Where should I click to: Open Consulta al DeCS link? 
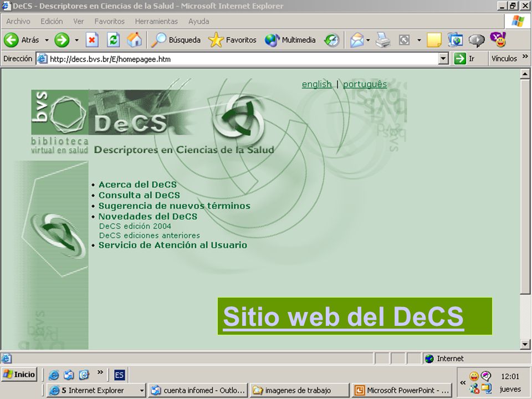[x=139, y=195]
